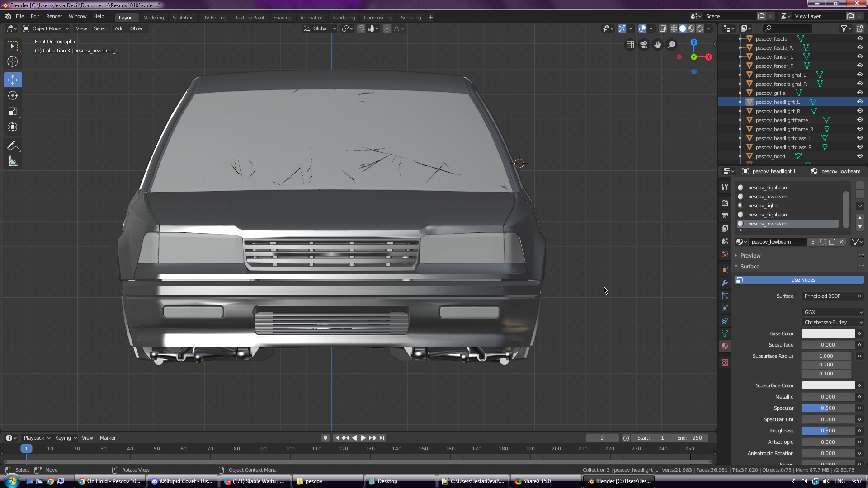Select the Rotate tool in toolbar
This screenshot has height=488, width=868.
click(x=13, y=95)
